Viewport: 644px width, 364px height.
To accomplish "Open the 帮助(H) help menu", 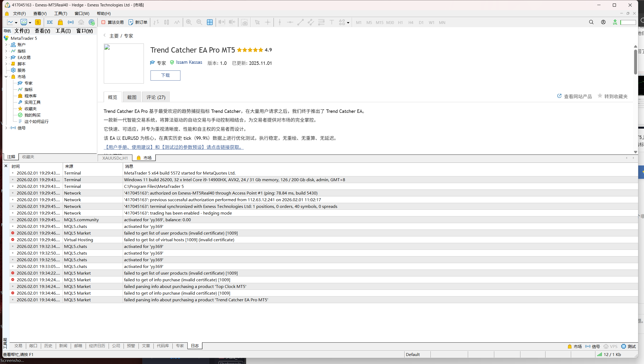I will tap(104, 13).
